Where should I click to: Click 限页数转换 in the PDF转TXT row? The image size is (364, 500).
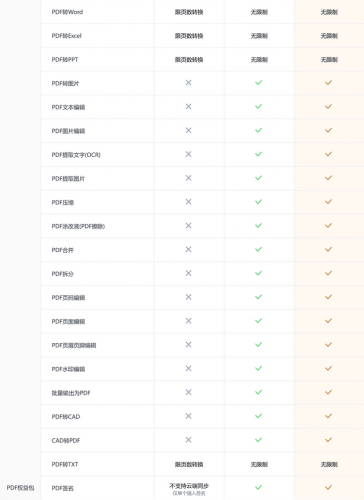tap(189, 464)
